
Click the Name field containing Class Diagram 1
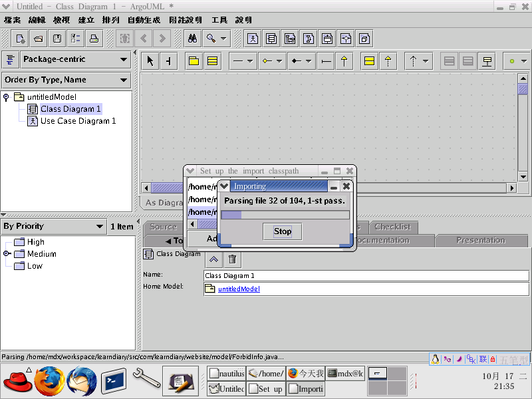[366, 276]
